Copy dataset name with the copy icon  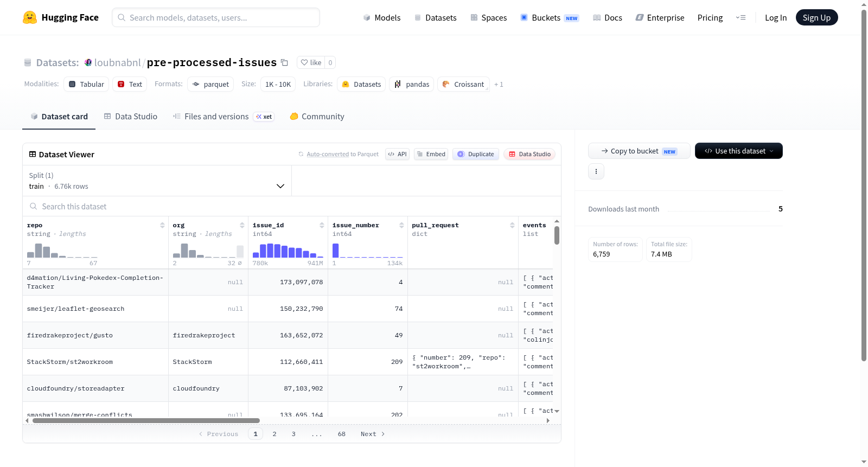click(284, 62)
